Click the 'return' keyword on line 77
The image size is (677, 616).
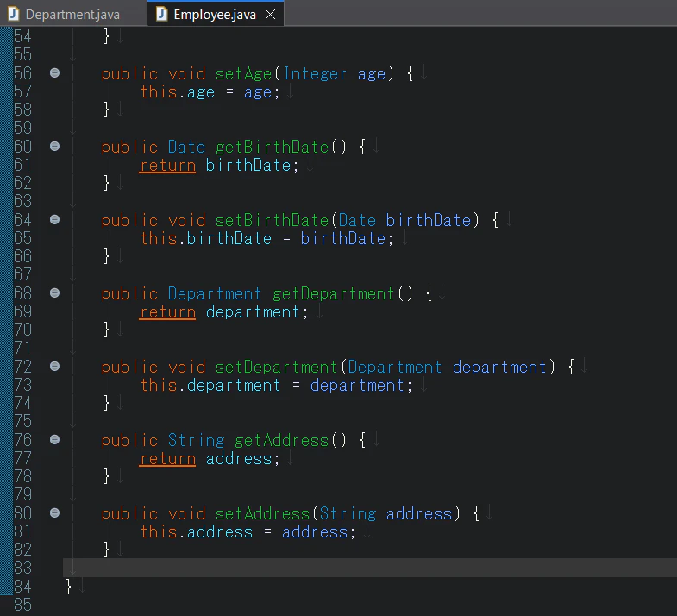[x=167, y=459]
